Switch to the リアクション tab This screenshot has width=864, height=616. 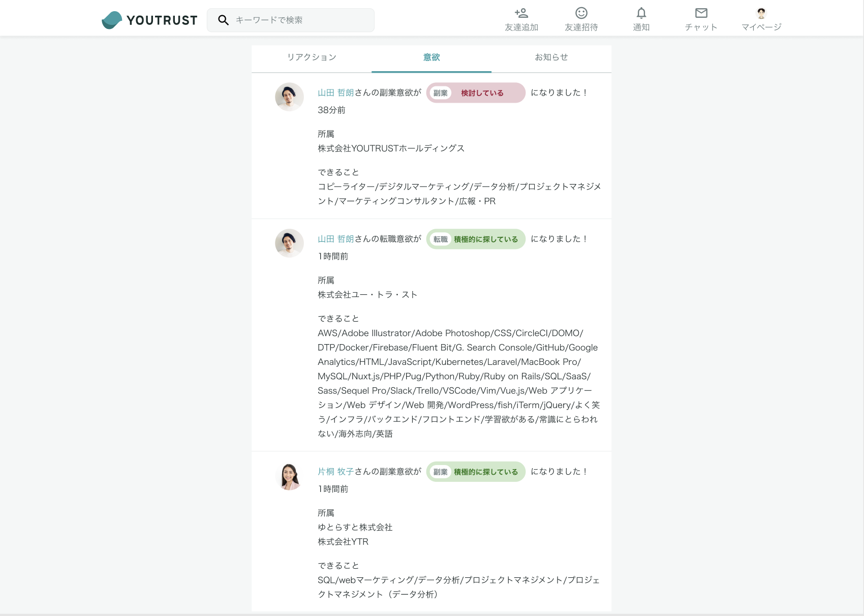point(312,57)
